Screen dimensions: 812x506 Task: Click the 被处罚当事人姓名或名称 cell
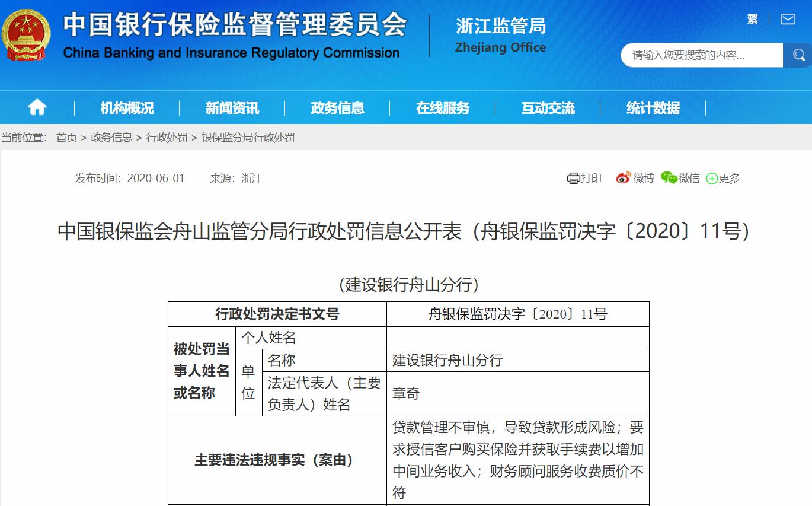pos(202,371)
